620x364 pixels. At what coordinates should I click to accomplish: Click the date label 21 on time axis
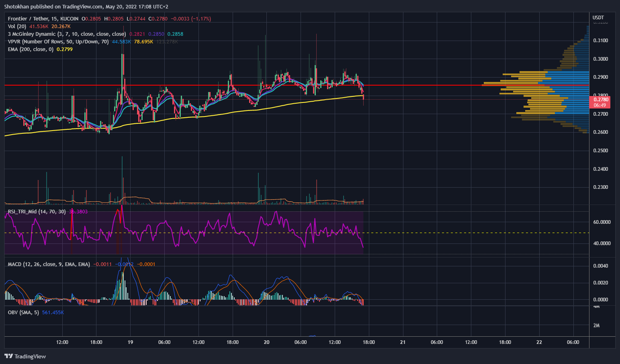(x=403, y=342)
